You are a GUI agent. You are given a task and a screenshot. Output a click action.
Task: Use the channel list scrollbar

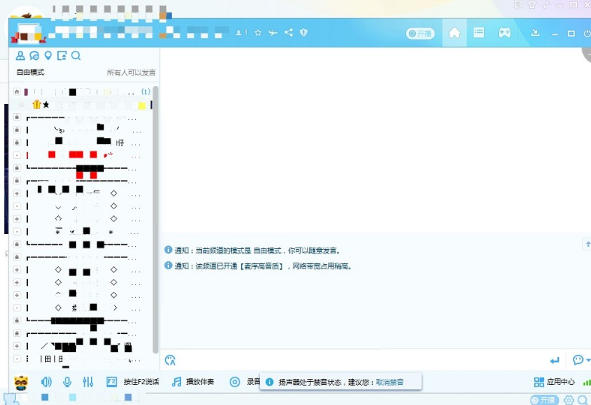tap(155, 220)
